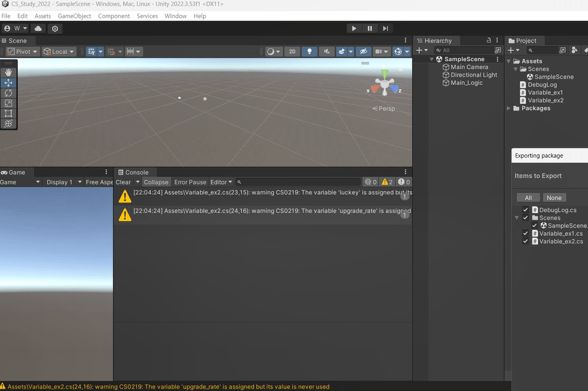Screen dimensions: 588x391
Task: Click the version control icon beside the cloud
Action: (x=55, y=28)
